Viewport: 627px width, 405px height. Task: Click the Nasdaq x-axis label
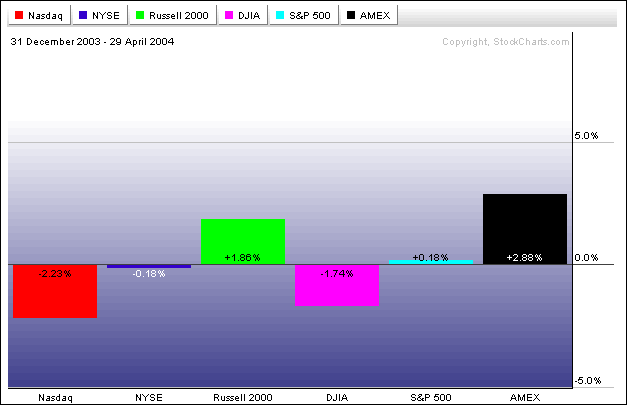pos(56,397)
